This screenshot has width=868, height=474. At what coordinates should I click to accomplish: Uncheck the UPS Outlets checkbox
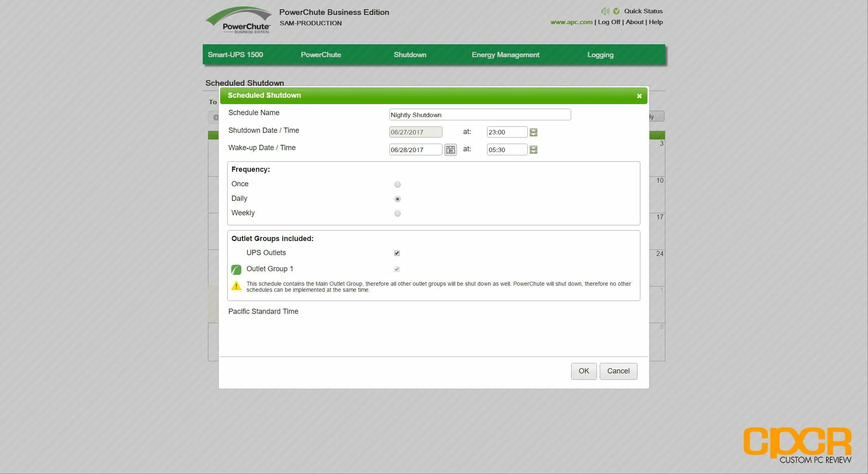pyautogui.click(x=397, y=253)
